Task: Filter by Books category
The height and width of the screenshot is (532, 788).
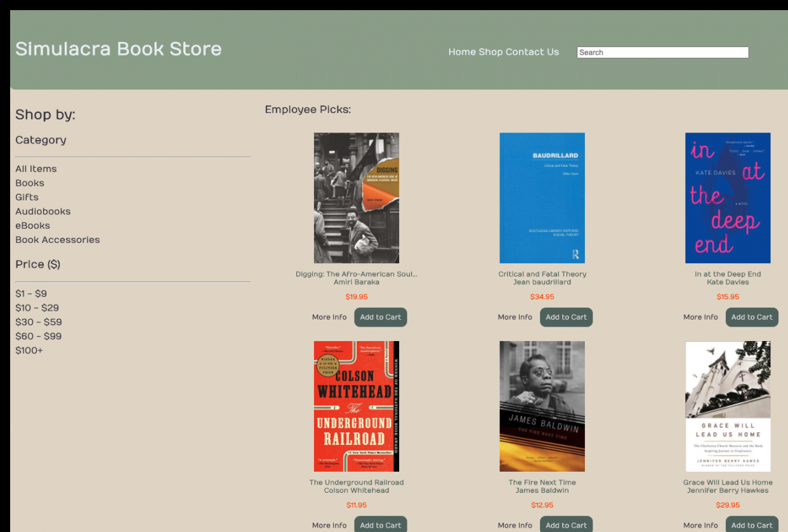Action: tap(30, 183)
